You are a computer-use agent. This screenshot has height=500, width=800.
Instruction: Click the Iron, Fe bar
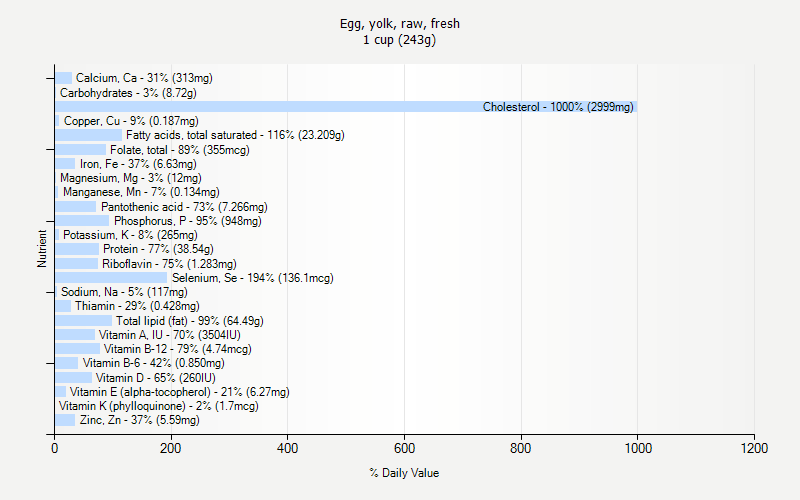pos(65,164)
